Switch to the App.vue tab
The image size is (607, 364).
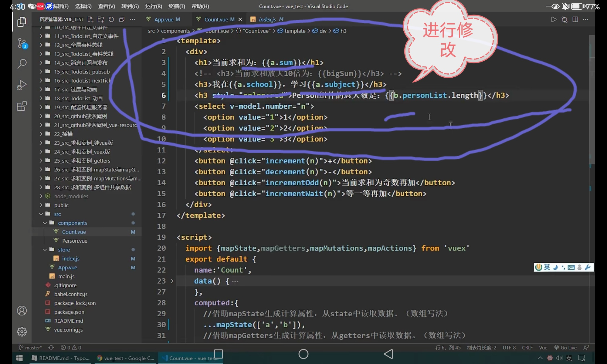click(164, 19)
